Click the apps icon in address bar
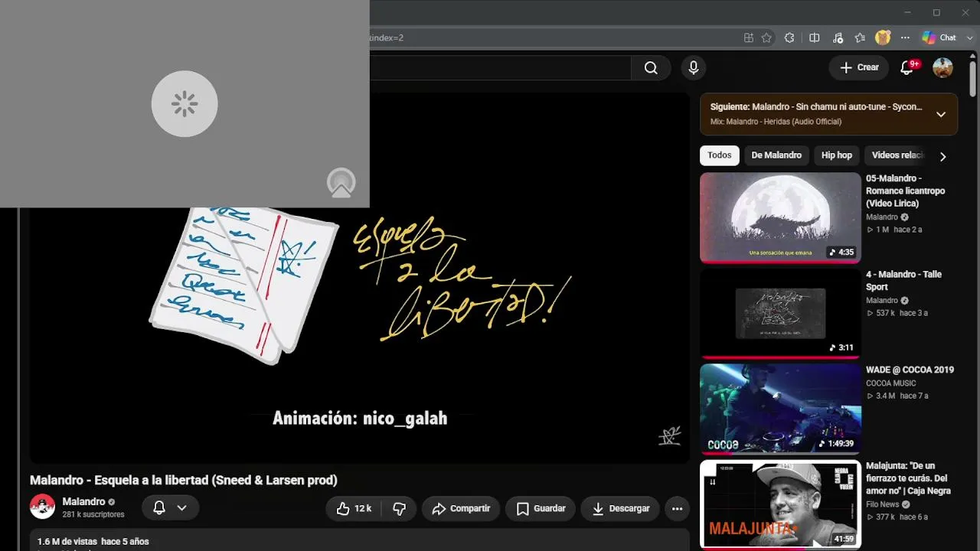980x551 pixels. click(x=749, y=37)
